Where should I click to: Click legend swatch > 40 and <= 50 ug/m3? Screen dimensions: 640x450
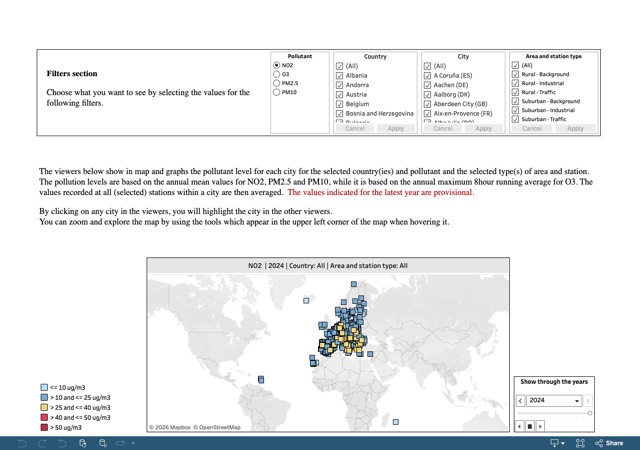44,417
